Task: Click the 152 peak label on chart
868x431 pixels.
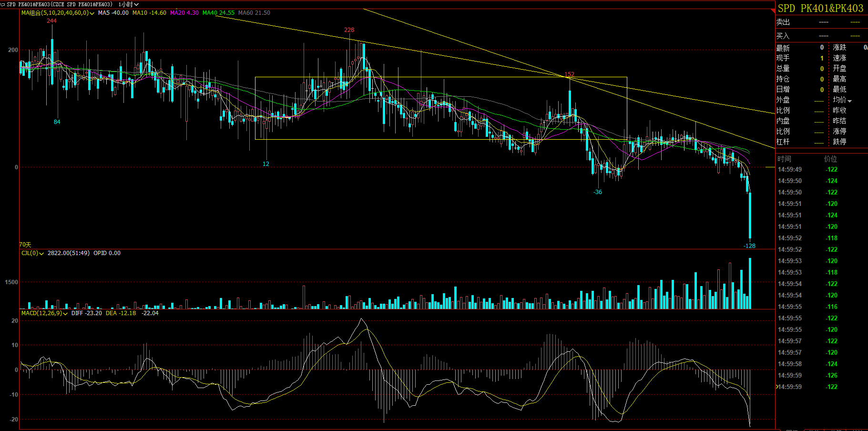Action: click(x=569, y=74)
